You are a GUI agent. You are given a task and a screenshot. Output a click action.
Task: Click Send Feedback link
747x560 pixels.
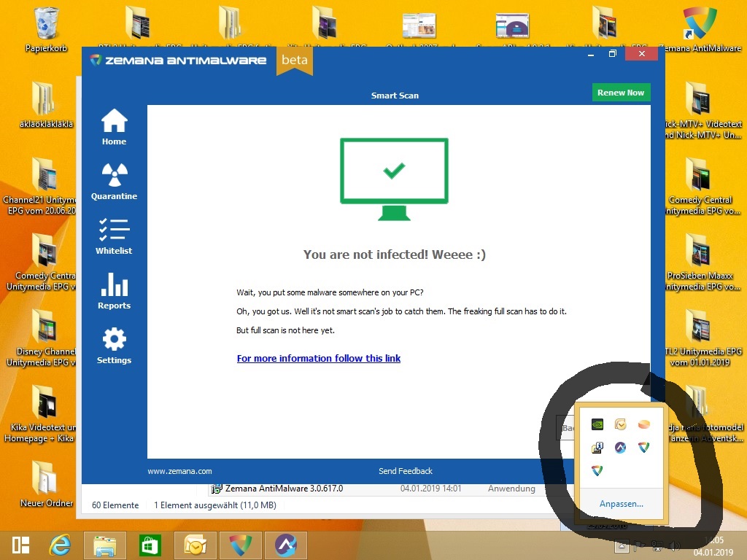click(x=406, y=471)
